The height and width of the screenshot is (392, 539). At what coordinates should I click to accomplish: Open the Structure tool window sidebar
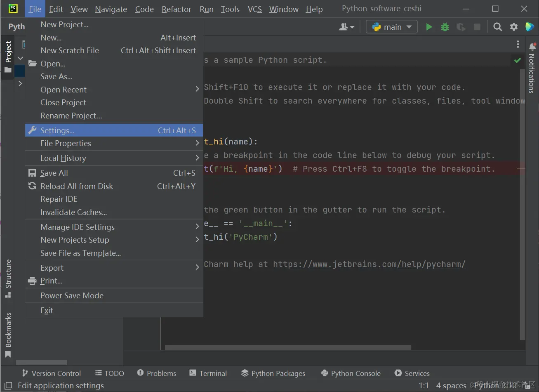(x=8, y=279)
